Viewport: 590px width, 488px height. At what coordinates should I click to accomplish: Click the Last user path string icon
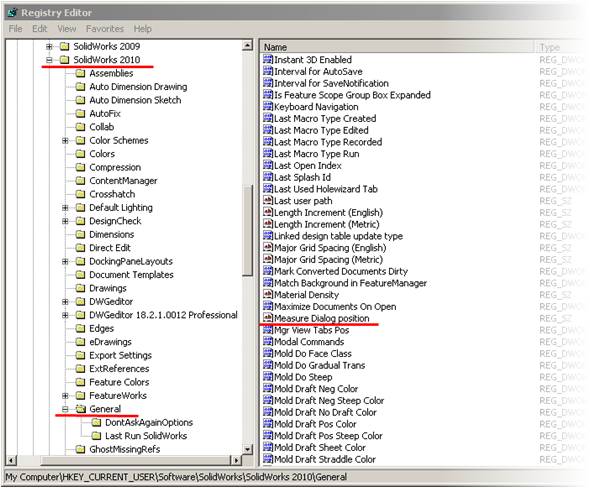pos(268,201)
